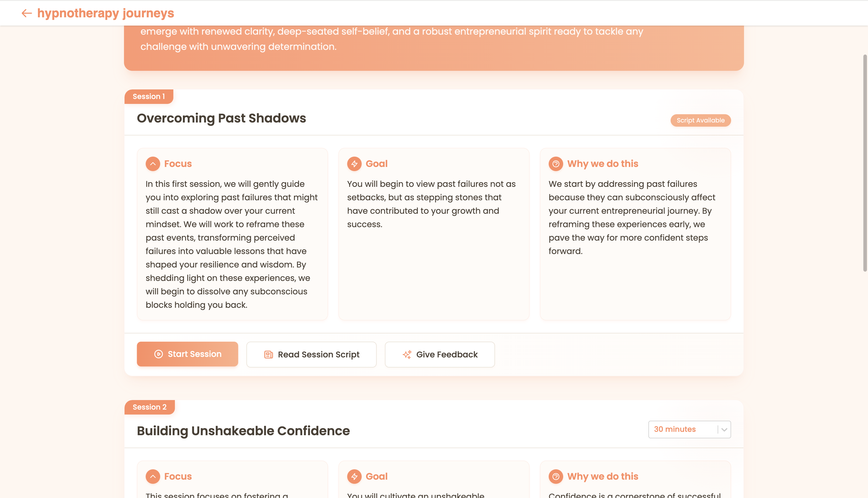Image resolution: width=868 pixels, height=498 pixels.
Task: Click the hypnotherapy journeys header link
Action: (x=106, y=13)
